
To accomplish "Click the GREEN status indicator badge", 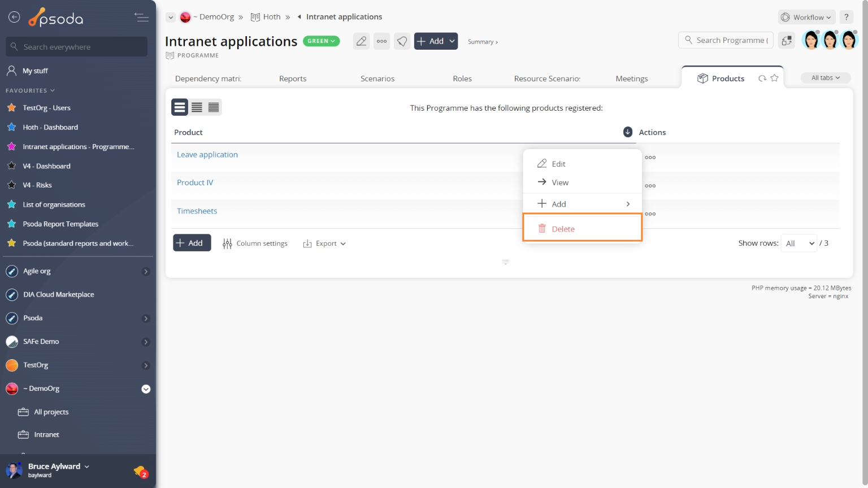I will pos(321,41).
